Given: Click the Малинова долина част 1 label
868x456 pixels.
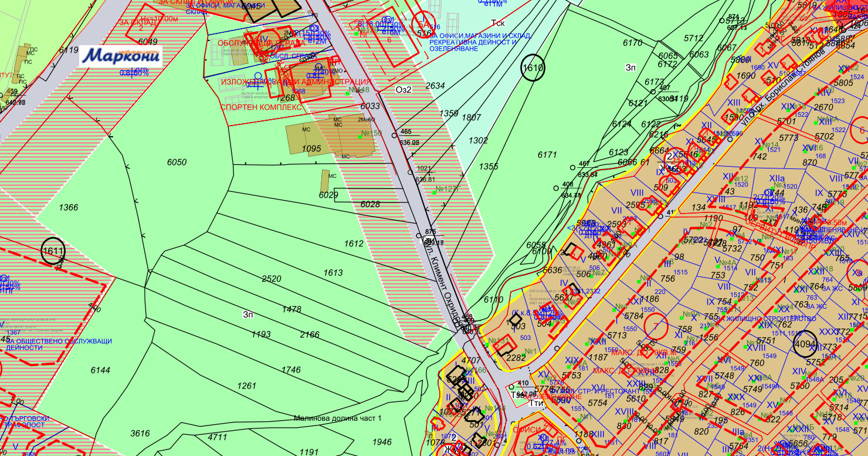Looking at the screenshot, I should tap(337, 418).
